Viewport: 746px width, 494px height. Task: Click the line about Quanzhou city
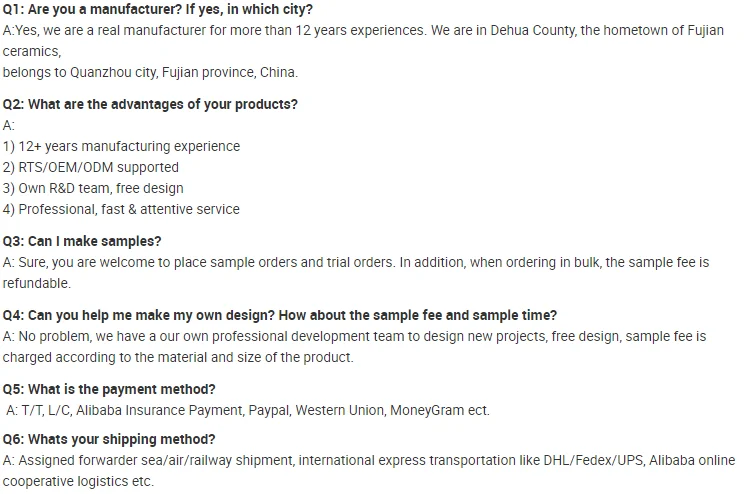(x=150, y=72)
